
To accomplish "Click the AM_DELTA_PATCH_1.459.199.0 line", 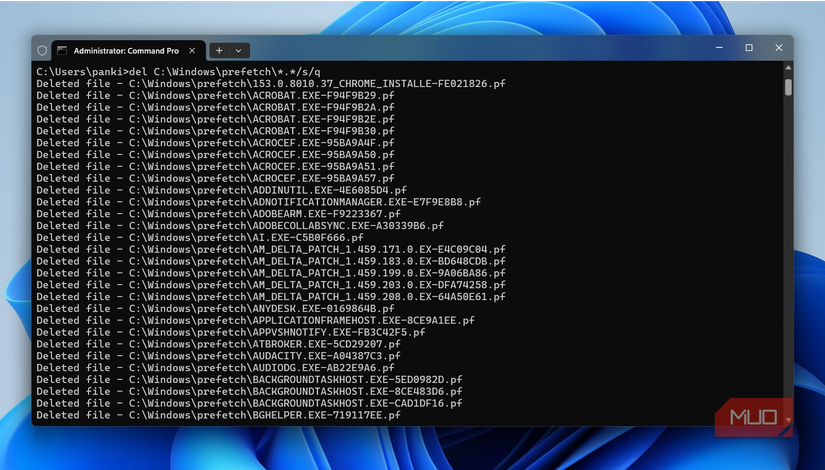I will click(271, 273).
